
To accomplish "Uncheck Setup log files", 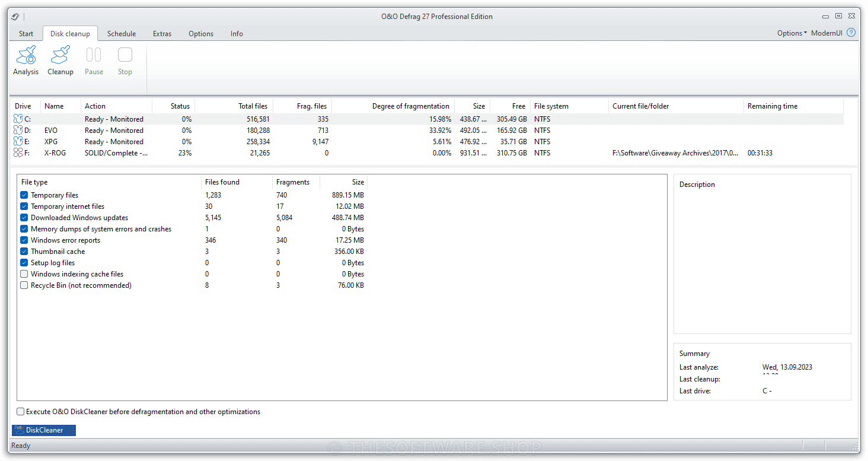I will pos(24,263).
